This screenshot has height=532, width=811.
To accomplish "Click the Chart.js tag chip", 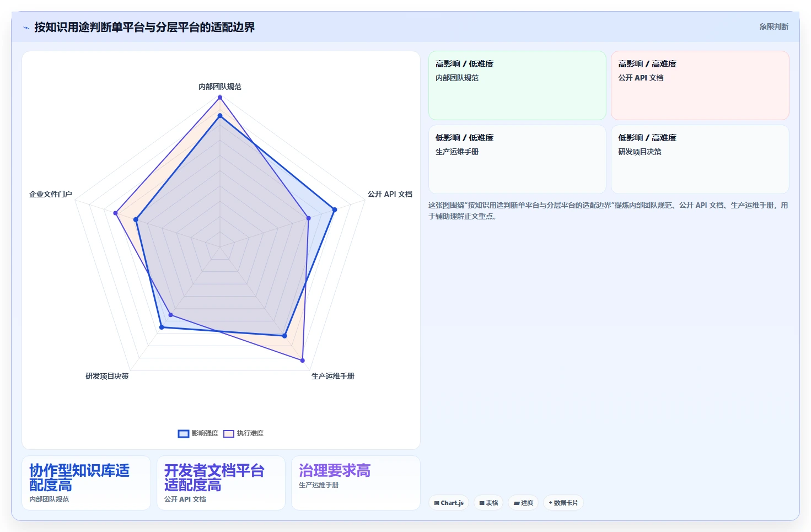I will 449,503.
